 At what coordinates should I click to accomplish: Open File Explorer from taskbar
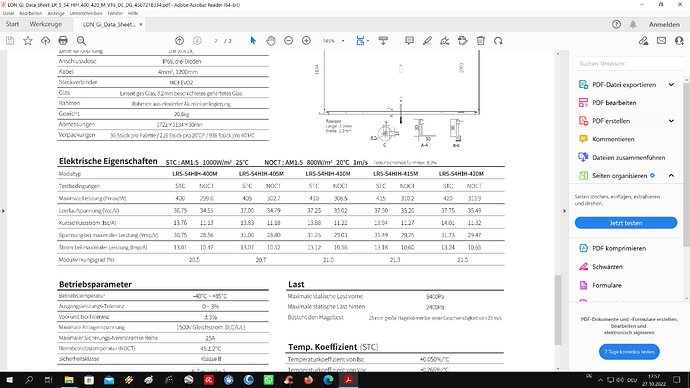tap(69, 380)
